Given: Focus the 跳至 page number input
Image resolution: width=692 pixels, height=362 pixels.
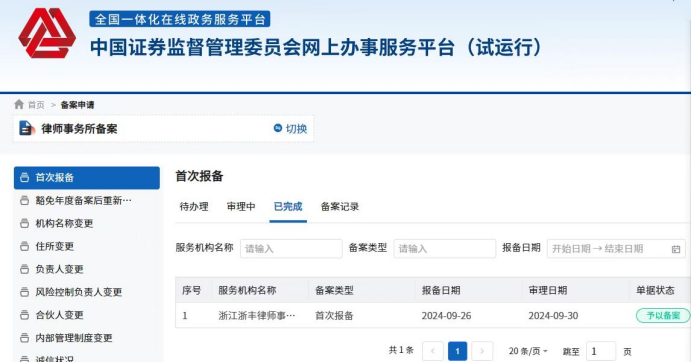Looking at the screenshot, I should pyautogui.click(x=601, y=351).
